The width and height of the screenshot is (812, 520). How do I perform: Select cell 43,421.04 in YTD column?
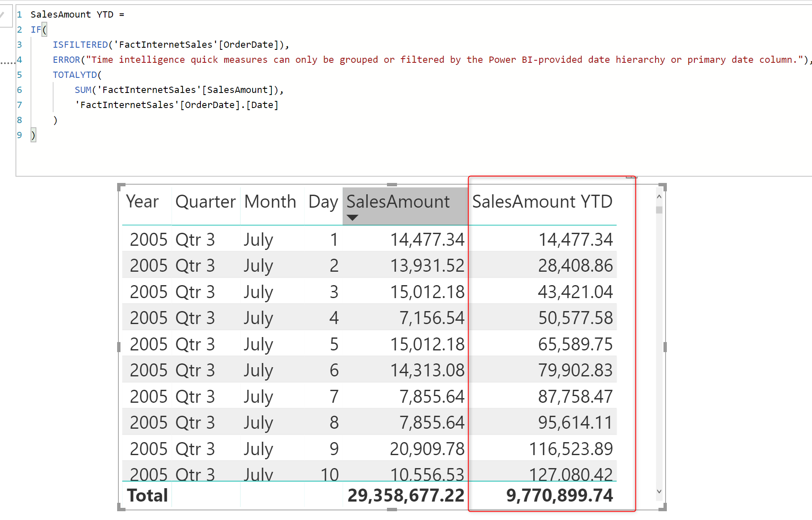click(575, 292)
